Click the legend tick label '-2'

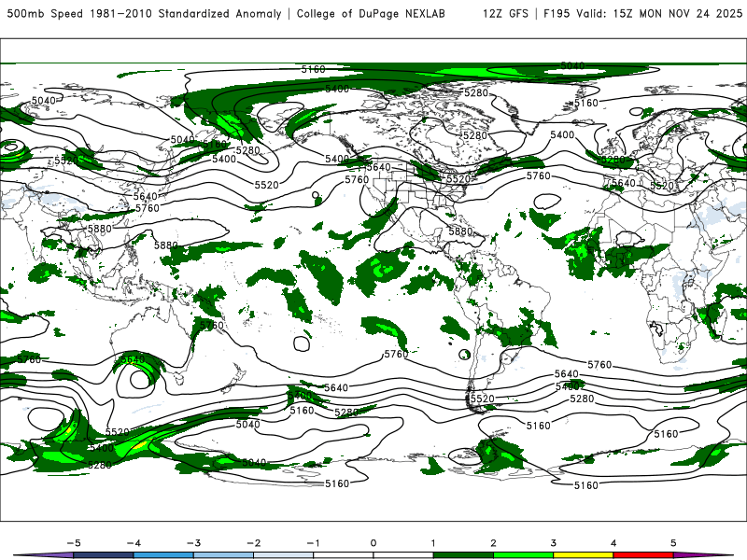click(253, 543)
